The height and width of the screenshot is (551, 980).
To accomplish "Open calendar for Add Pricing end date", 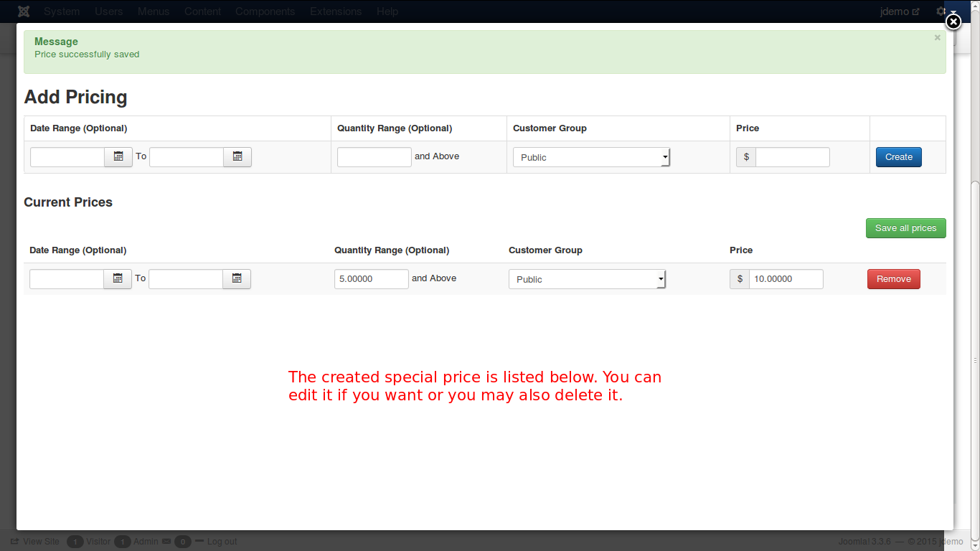I will coord(237,157).
